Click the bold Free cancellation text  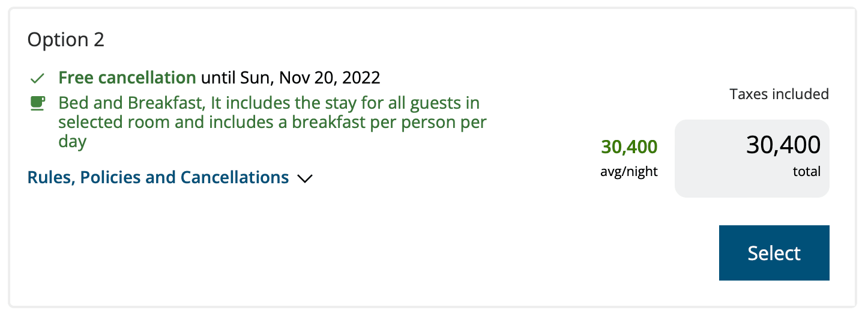127,77
